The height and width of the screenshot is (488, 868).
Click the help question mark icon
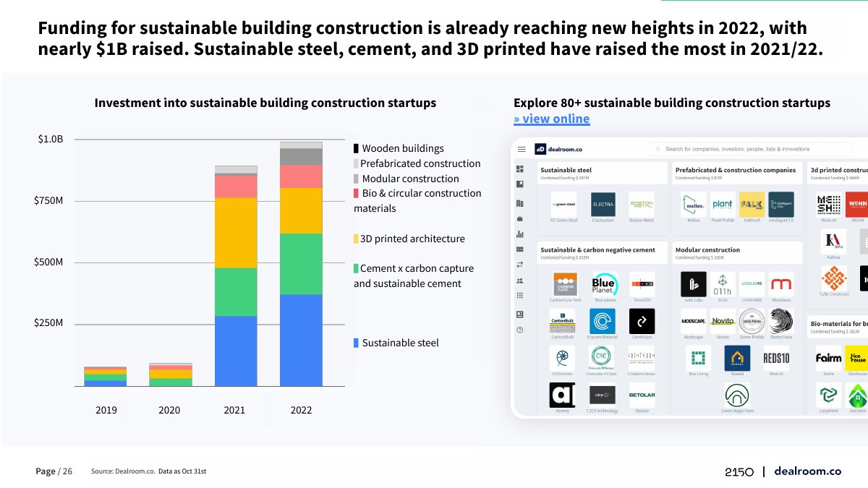(x=520, y=330)
